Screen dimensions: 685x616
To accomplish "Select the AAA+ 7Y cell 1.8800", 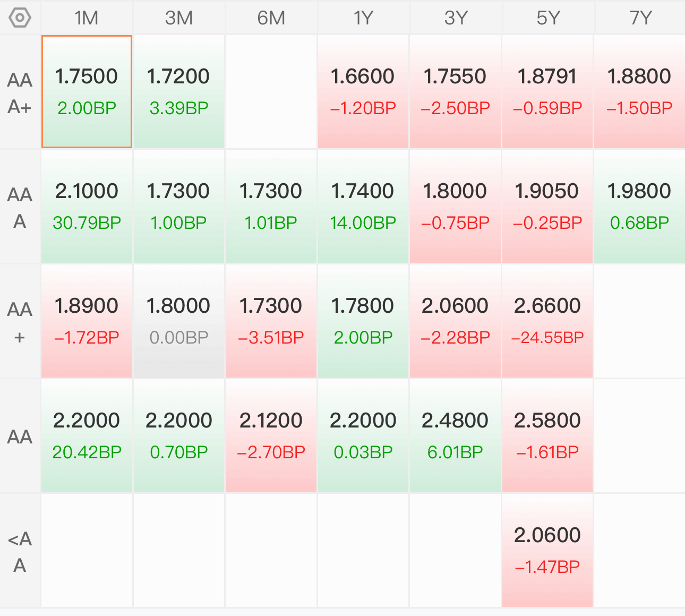I will click(x=640, y=92).
